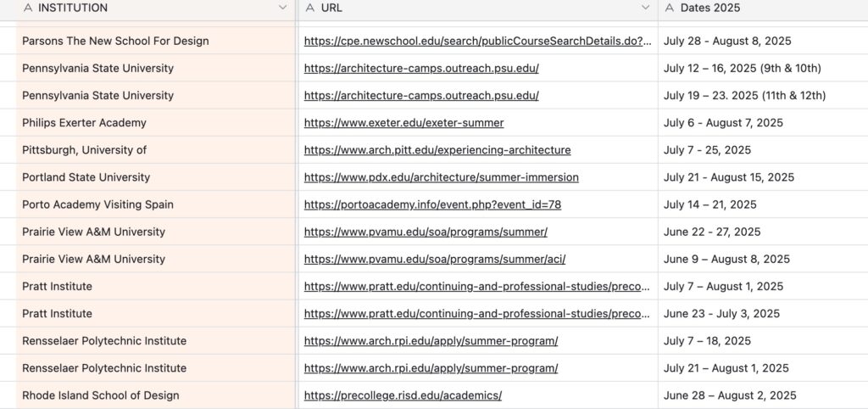The width and height of the screenshot is (868, 409).
Task: Open the URL column dropdown arrow
Action: (645, 8)
